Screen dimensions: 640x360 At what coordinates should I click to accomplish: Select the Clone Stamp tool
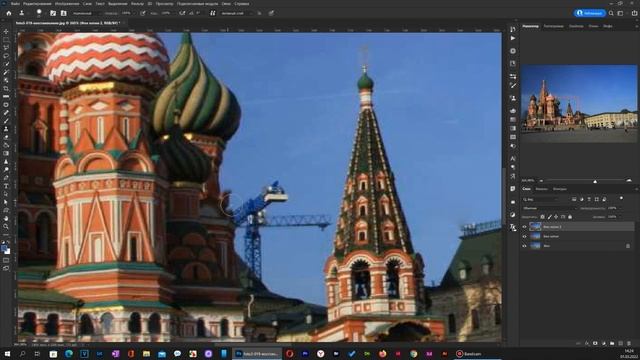coord(6,129)
